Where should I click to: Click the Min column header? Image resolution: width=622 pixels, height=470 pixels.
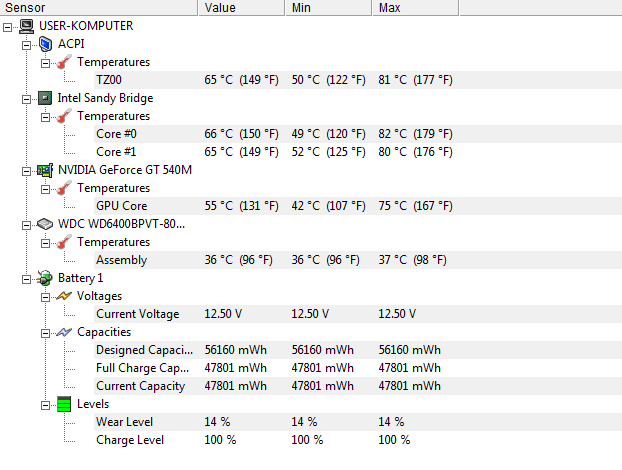tap(328, 8)
